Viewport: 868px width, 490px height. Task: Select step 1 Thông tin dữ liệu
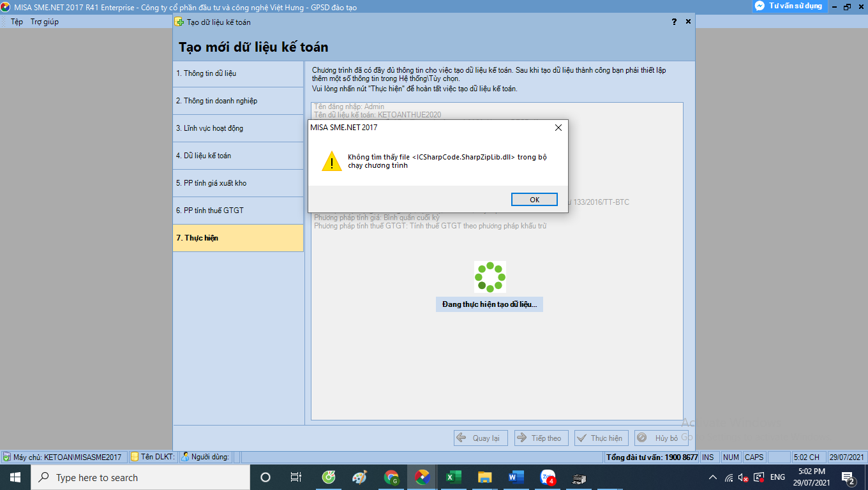tap(238, 73)
